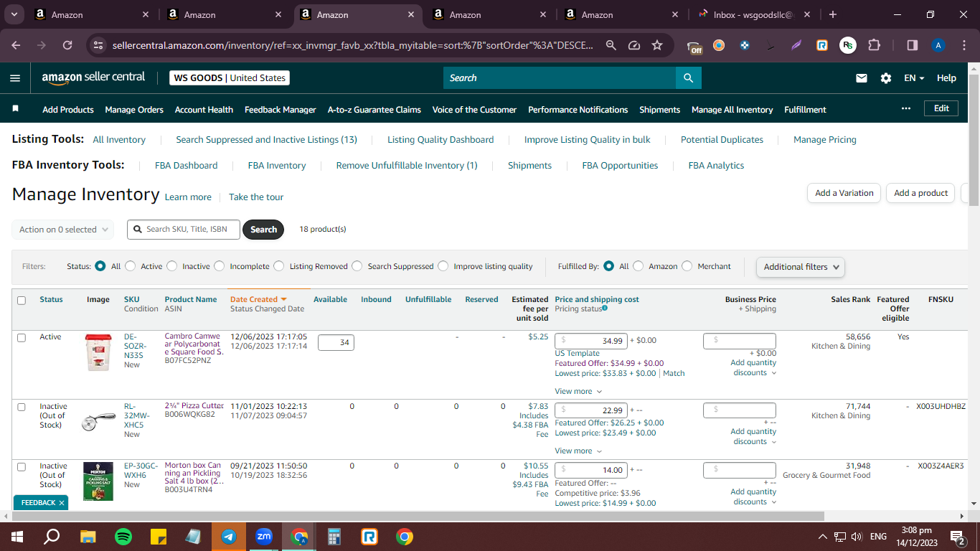Open Windows taskbar search
This screenshot has height=551, width=980.
point(52,537)
